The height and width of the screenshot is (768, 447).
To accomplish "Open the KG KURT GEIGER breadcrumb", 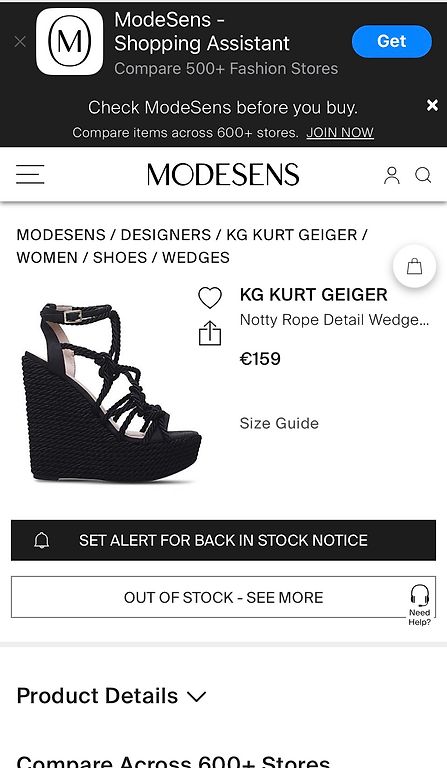I will coord(291,235).
